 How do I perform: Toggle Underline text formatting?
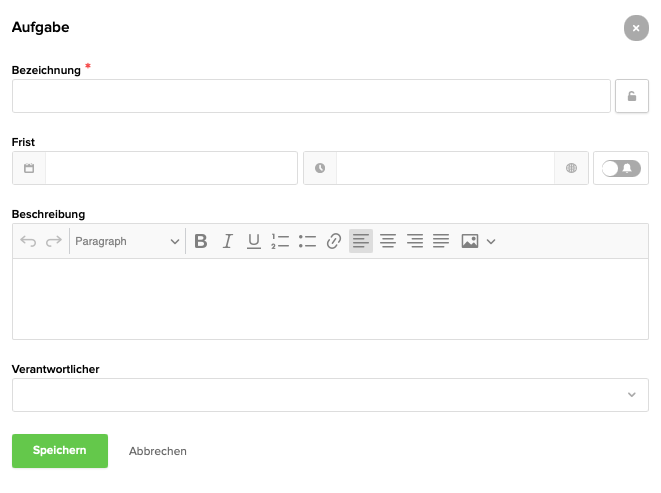[x=254, y=241]
